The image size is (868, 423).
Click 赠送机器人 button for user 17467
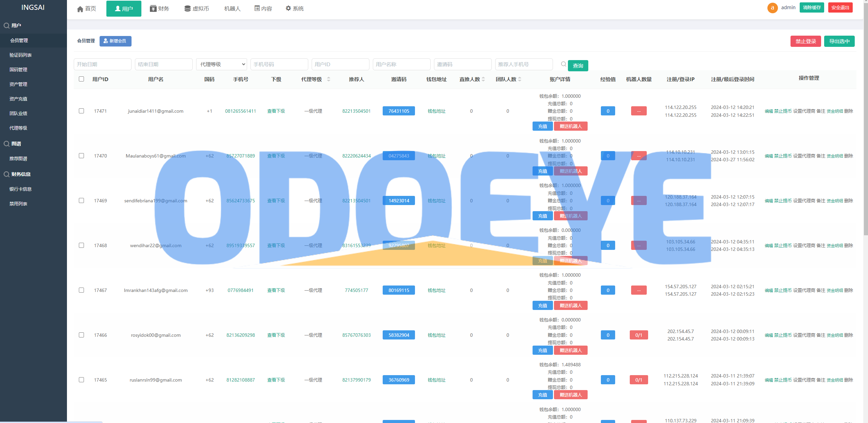pyautogui.click(x=571, y=306)
